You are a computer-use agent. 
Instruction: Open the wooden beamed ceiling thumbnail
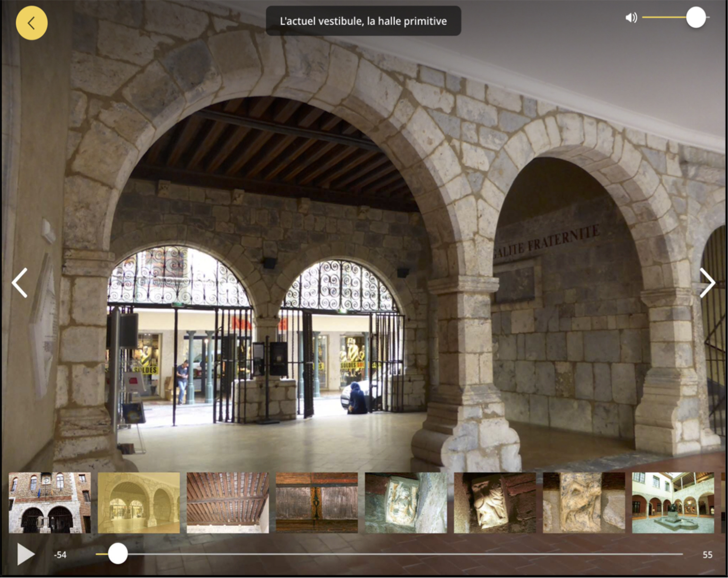228,503
